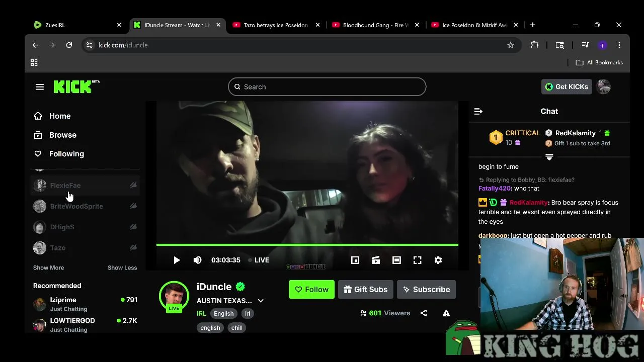Collapse the Chat panel
This screenshot has height=362, width=644.
pos(478,112)
